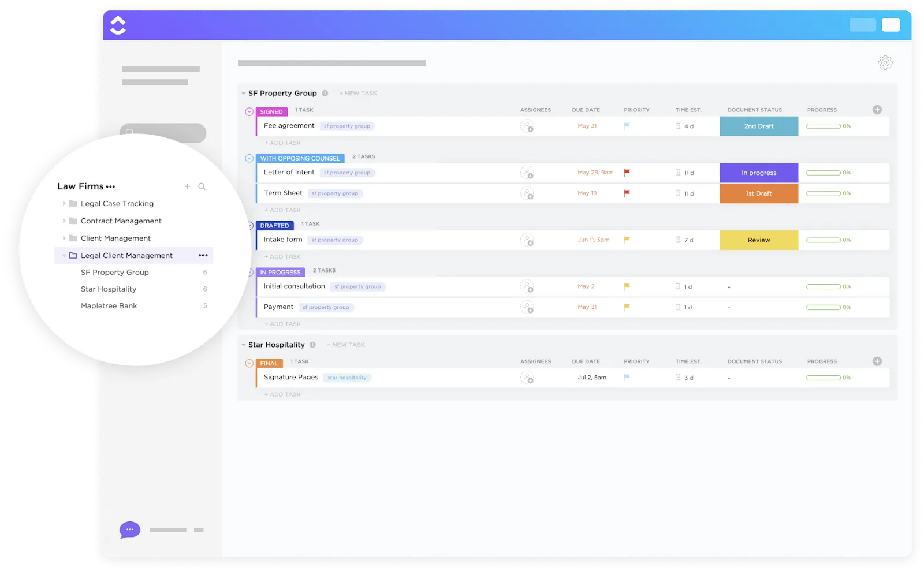Collapse the WITH OPPOSING COUNSEL group

coord(249,158)
